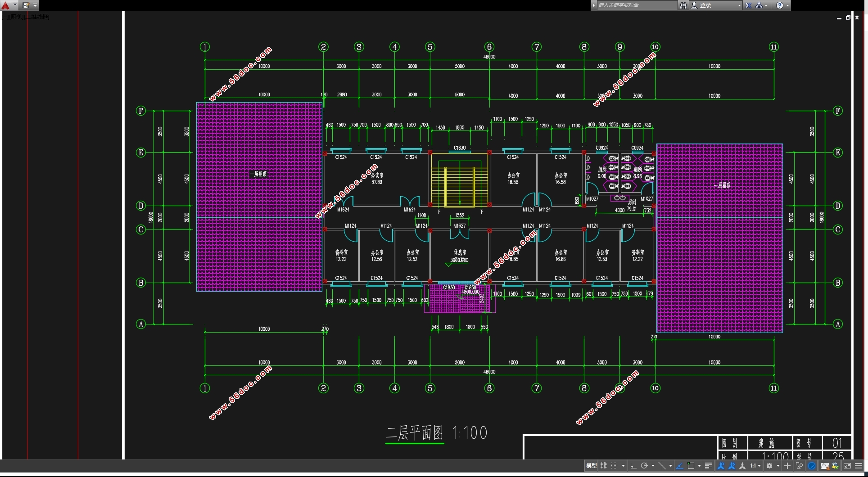
Task: Toggle annotation visibility icon
Action: (x=721, y=466)
